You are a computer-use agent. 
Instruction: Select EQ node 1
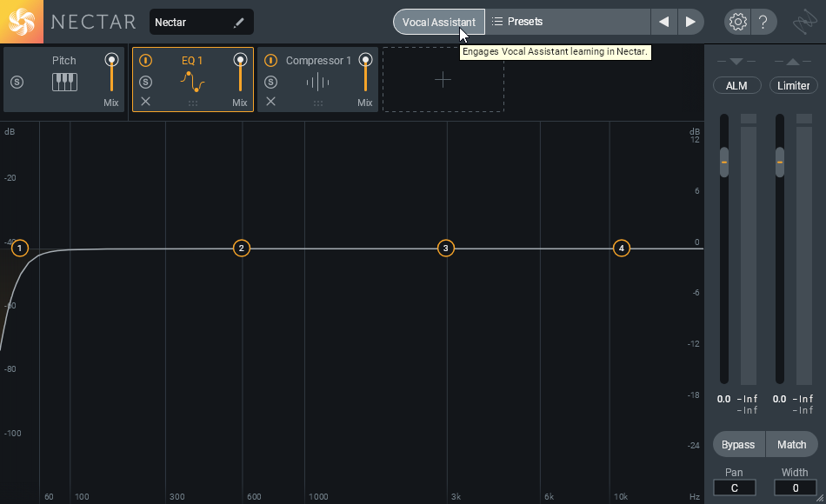click(19, 248)
